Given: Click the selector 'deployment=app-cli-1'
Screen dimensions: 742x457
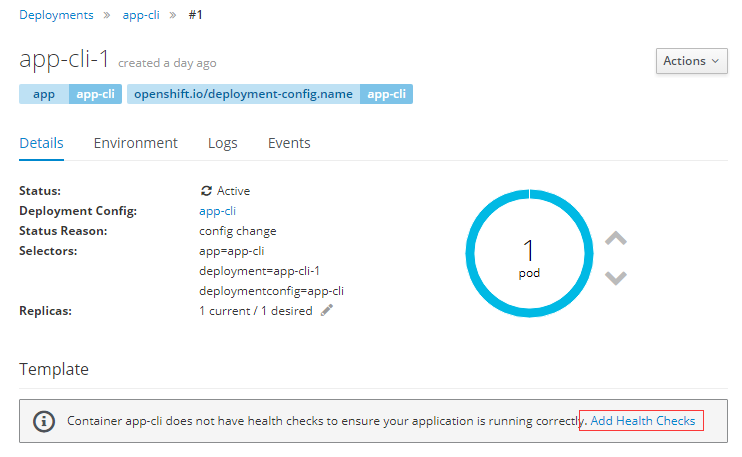Looking at the screenshot, I should pyautogui.click(x=259, y=271).
